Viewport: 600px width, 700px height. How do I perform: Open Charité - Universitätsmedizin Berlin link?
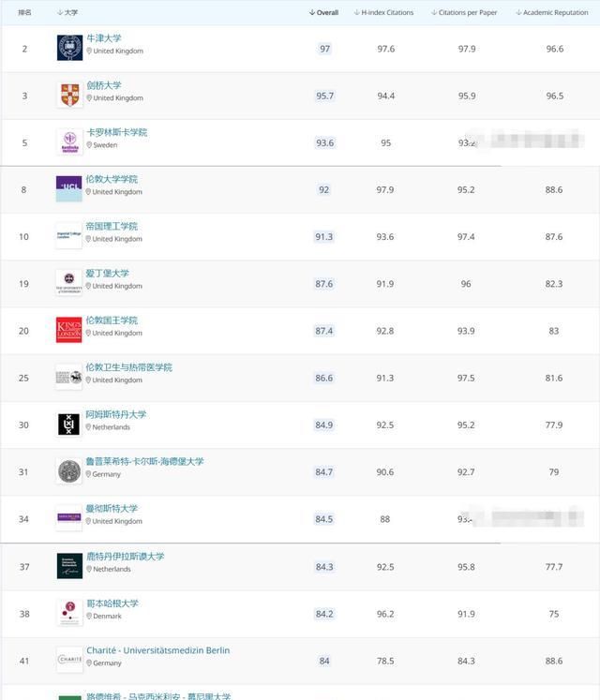point(158,650)
